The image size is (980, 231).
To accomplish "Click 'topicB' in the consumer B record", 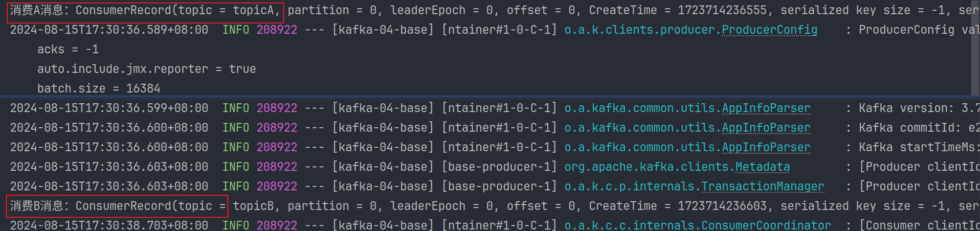I will [253, 206].
